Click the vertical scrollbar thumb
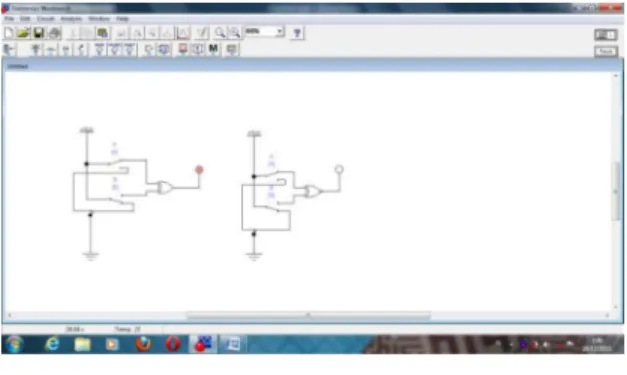The height and width of the screenshot is (375, 627). click(x=616, y=191)
